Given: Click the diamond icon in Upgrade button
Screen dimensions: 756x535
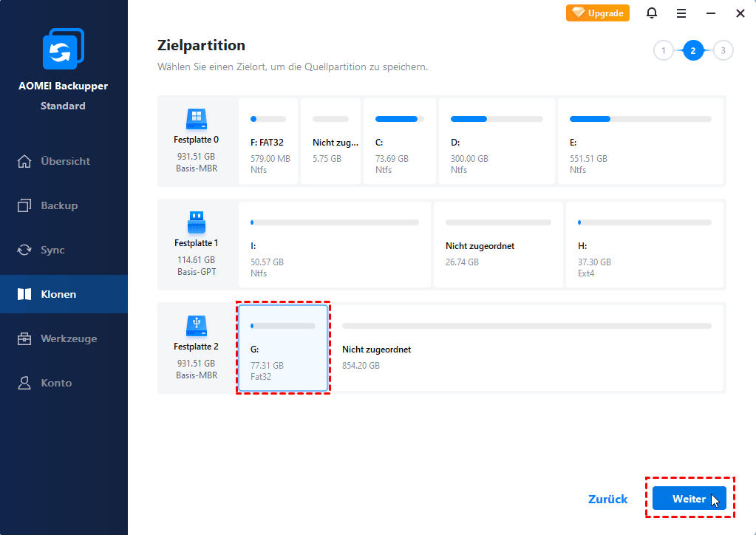Looking at the screenshot, I should coord(578,13).
